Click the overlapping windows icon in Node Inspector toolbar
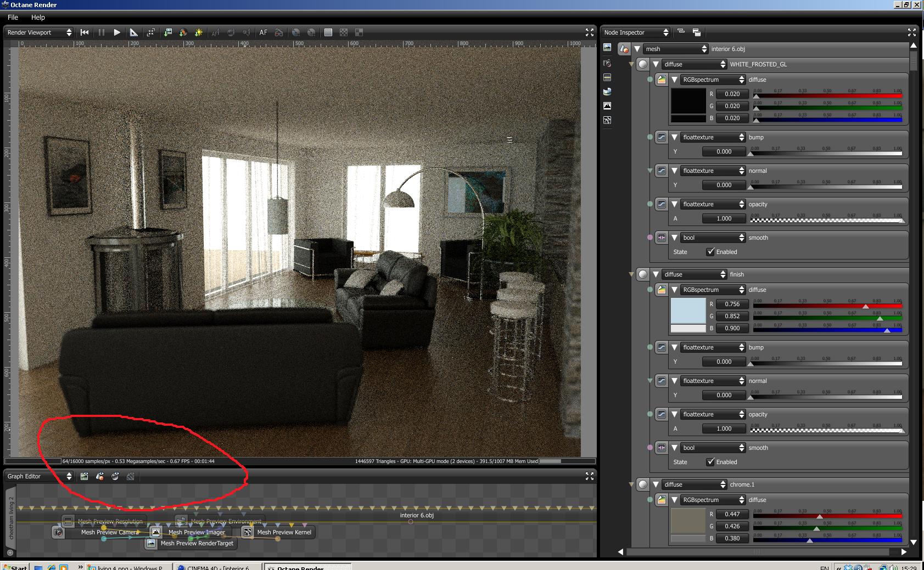This screenshot has height=570, width=924. pyautogui.click(x=697, y=32)
